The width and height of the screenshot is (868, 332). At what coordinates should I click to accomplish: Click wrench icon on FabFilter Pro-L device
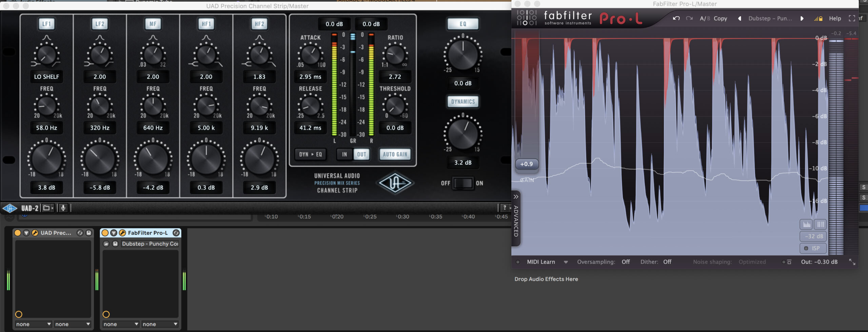coord(122,233)
